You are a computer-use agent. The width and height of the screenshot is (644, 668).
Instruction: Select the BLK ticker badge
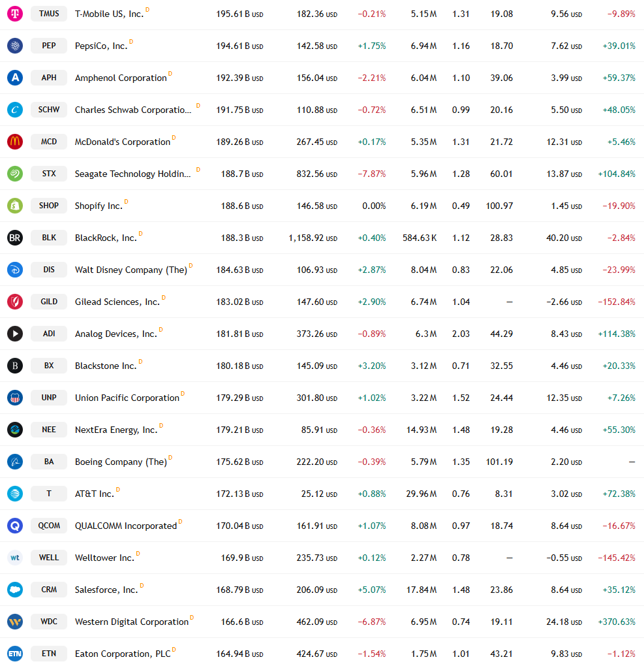coord(49,237)
